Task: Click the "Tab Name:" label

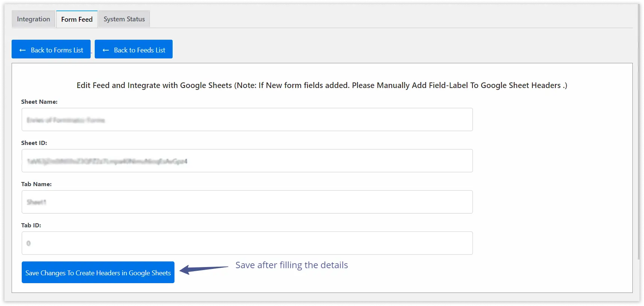Action: pos(36,184)
